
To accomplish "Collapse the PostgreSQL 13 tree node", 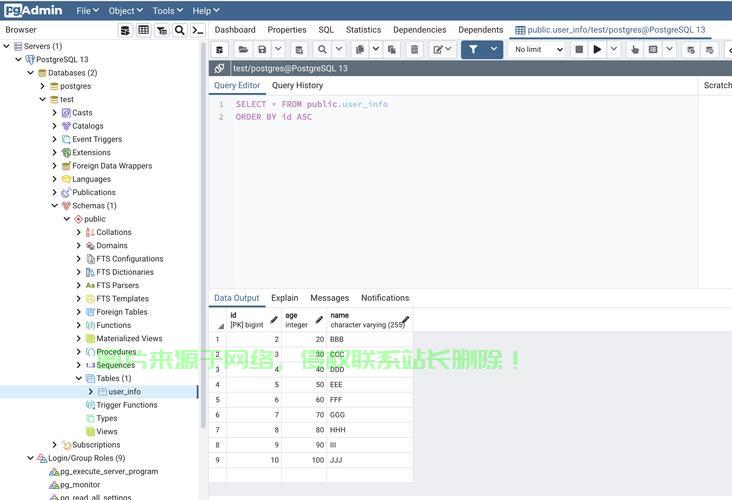I will pos(18,60).
